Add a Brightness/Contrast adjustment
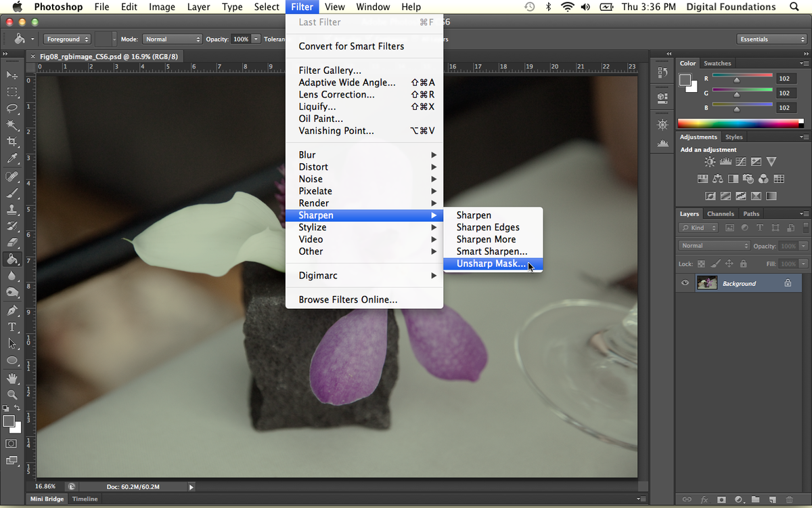 [710, 162]
